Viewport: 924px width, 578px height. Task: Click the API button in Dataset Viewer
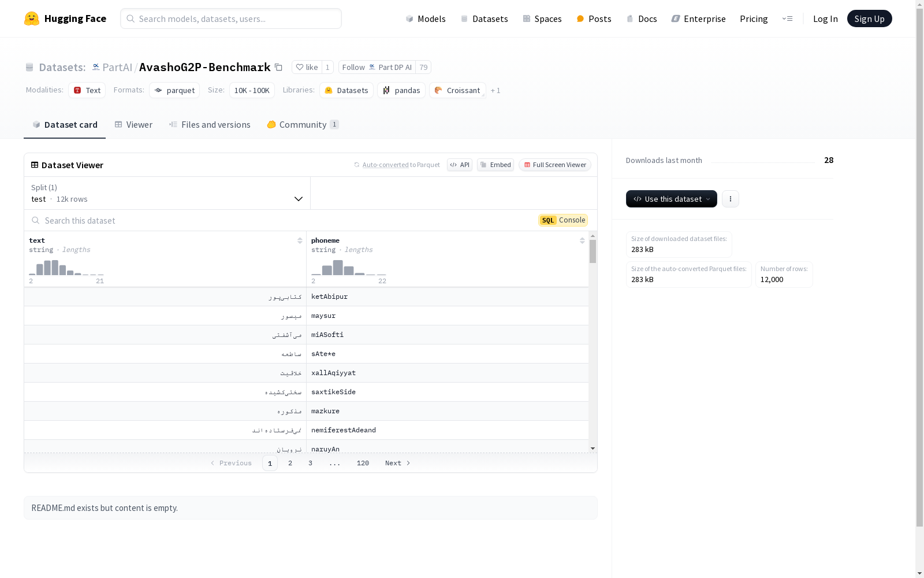point(460,165)
